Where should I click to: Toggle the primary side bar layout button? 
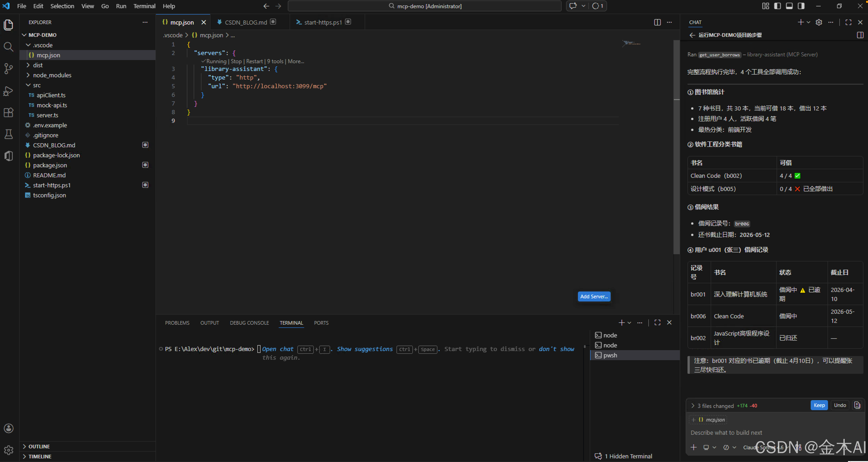click(777, 6)
